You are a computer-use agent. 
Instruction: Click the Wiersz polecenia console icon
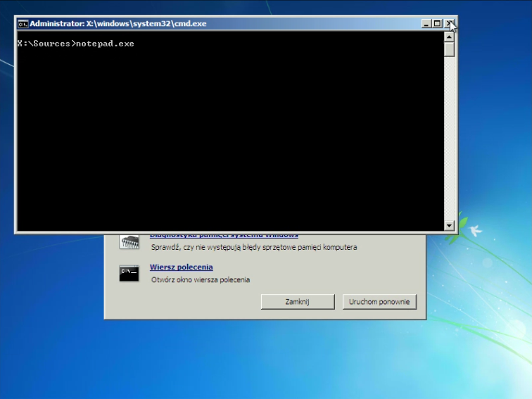coord(129,274)
